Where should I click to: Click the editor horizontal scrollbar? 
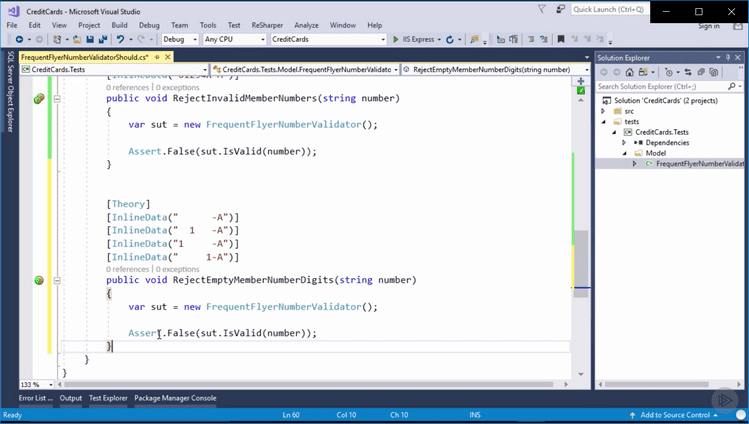pos(309,384)
